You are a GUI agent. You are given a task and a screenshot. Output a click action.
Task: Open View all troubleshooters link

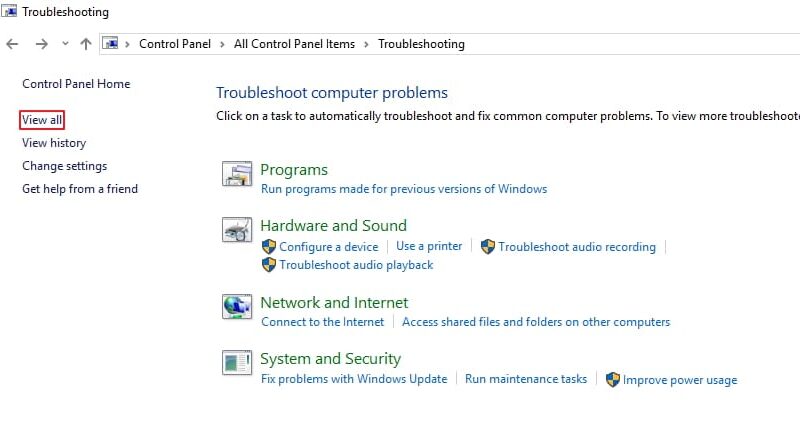[x=42, y=120]
